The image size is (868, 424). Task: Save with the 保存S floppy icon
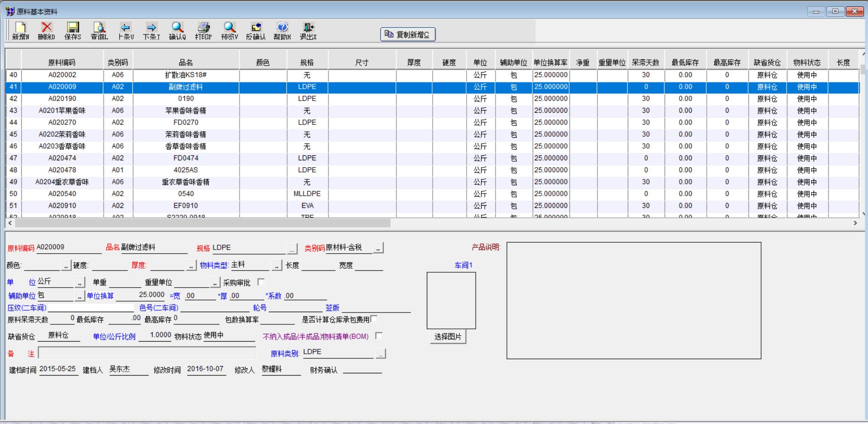[72, 31]
